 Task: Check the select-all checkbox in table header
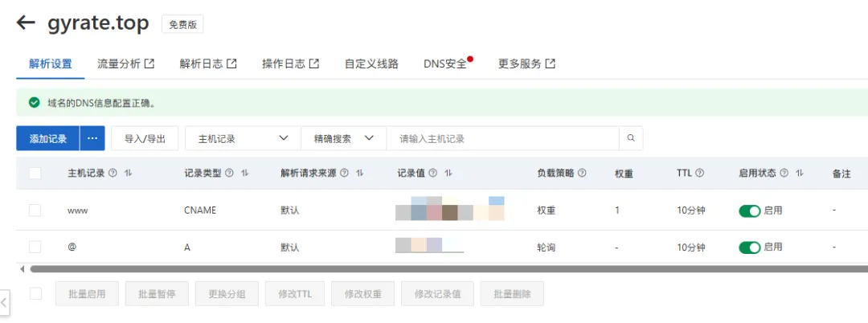click(x=35, y=173)
